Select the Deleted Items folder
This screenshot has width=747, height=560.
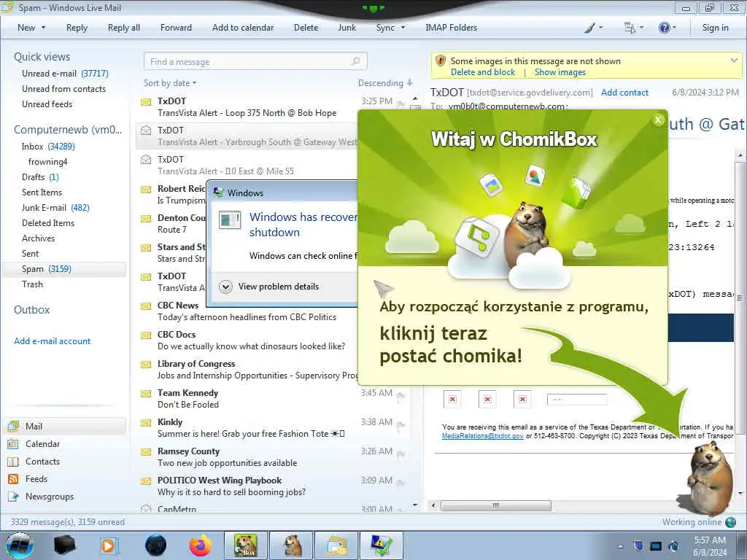click(48, 223)
